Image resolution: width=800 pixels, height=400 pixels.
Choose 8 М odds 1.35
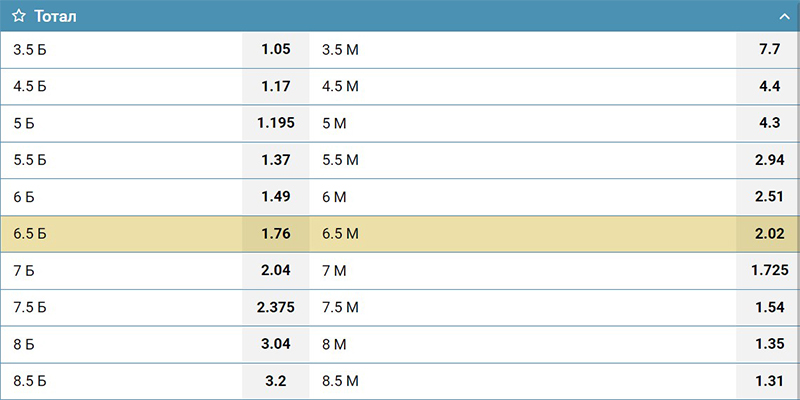[768, 344]
